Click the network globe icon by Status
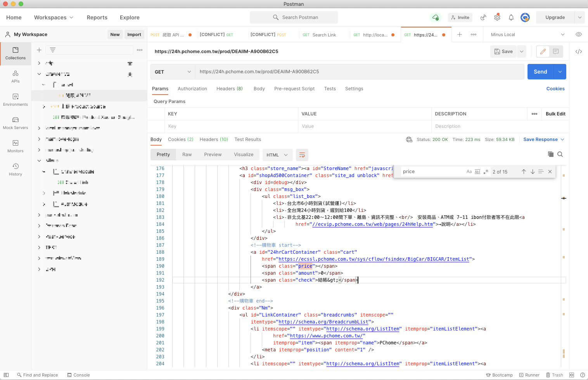588x380 pixels. coord(409,139)
